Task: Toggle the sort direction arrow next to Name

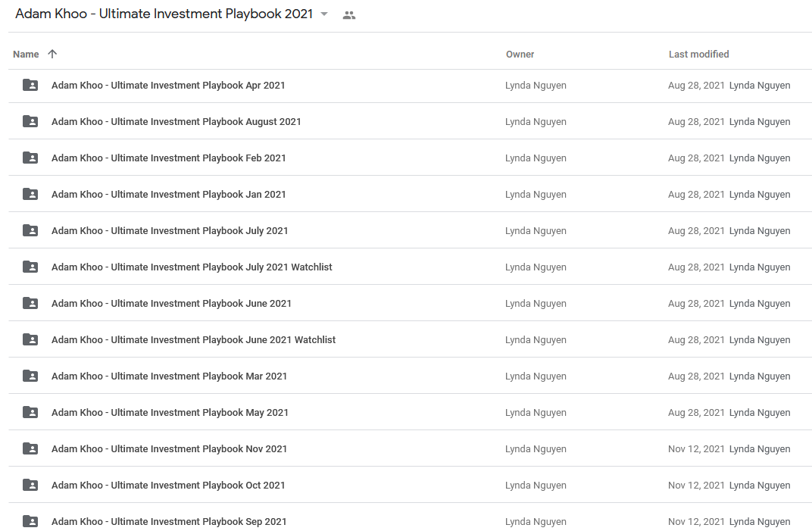Action: pyautogui.click(x=52, y=54)
